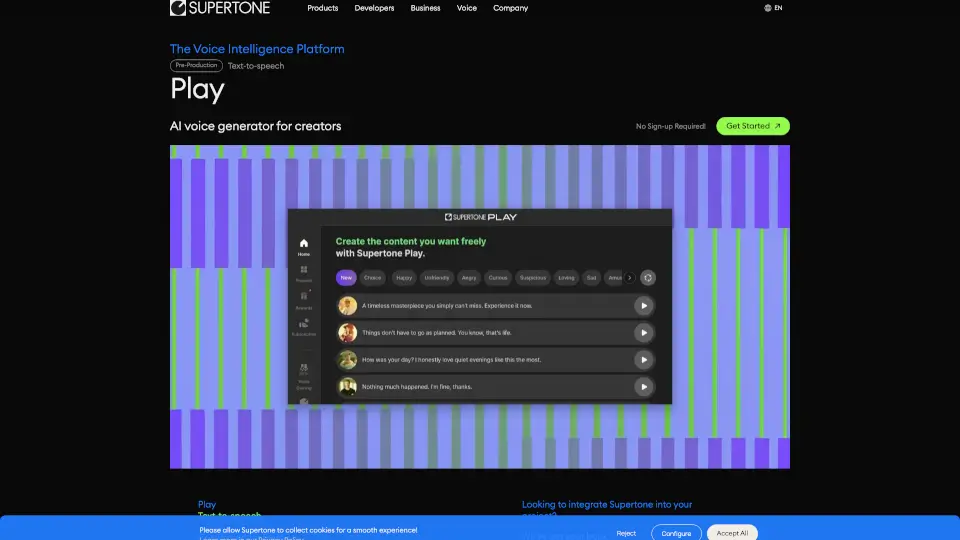960x540 pixels.
Task: Click the round refresh icon beside emotion chips
Action: coord(647,278)
